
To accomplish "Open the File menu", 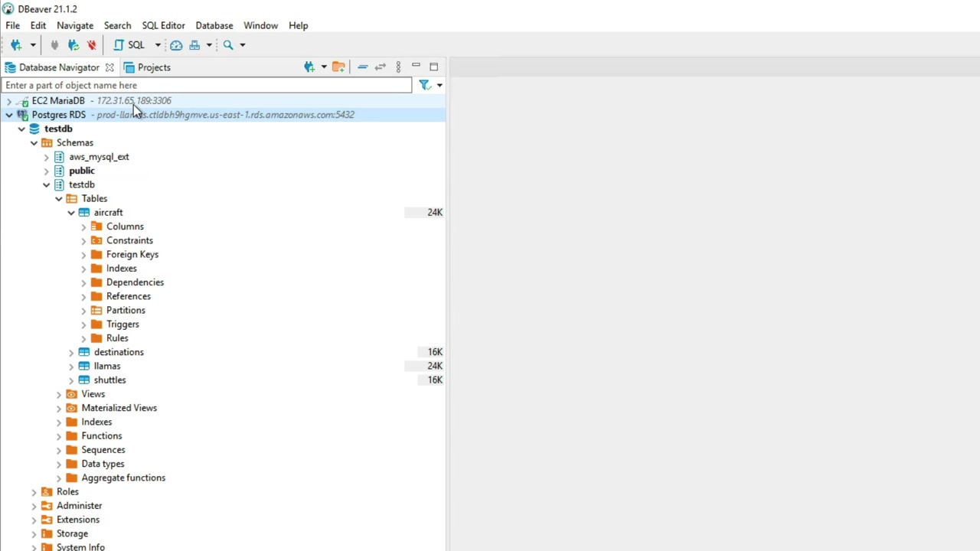I will tap(13, 25).
